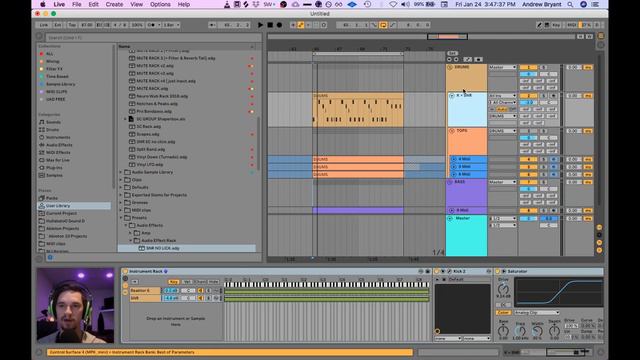The image size is (640, 360).
Task: Click the Saturator Freq knob
Action: pyautogui.click(x=520, y=331)
